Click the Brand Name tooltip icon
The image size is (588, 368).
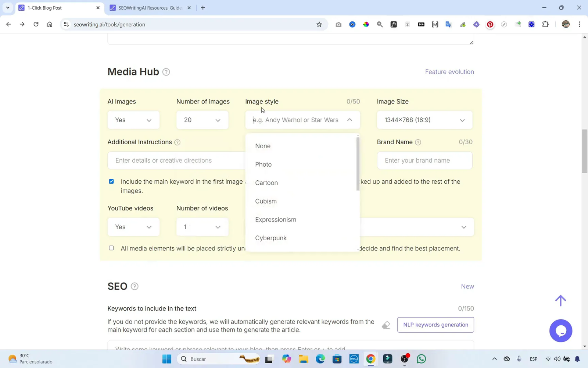pos(419,142)
